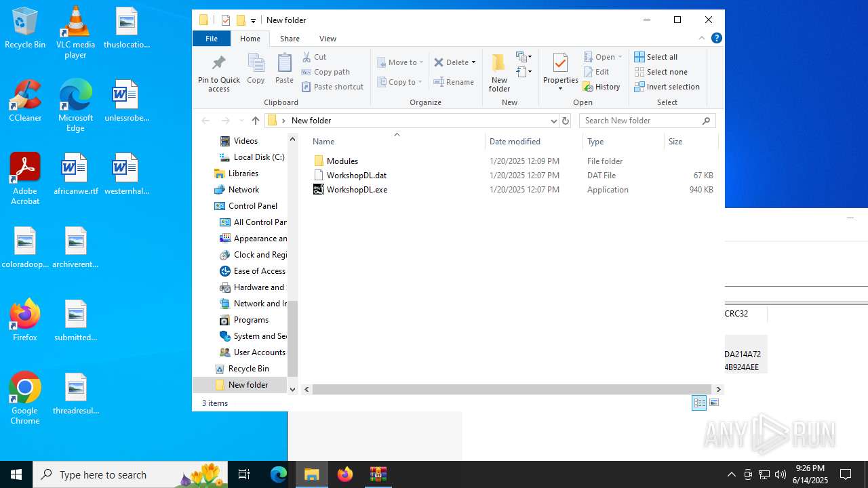This screenshot has height=488, width=868.
Task: Click the horizontal scrollbar in file list
Action: coord(512,389)
